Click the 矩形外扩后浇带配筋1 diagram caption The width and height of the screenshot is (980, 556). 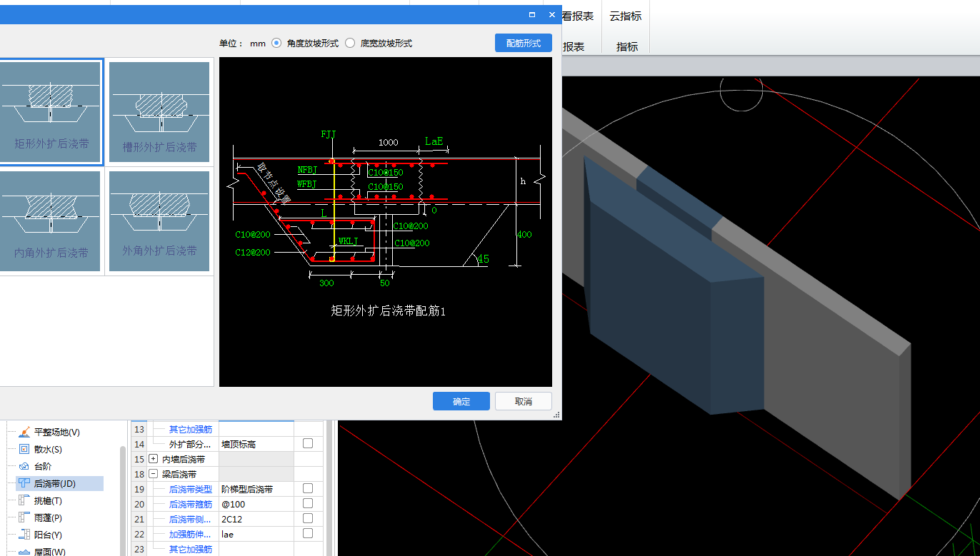(389, 310)
